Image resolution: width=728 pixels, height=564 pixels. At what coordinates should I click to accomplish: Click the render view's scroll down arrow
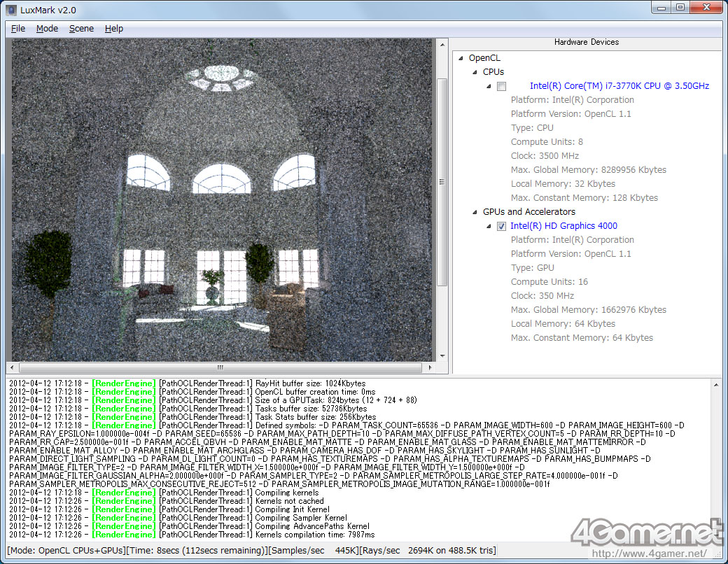(x=442, y=355)
